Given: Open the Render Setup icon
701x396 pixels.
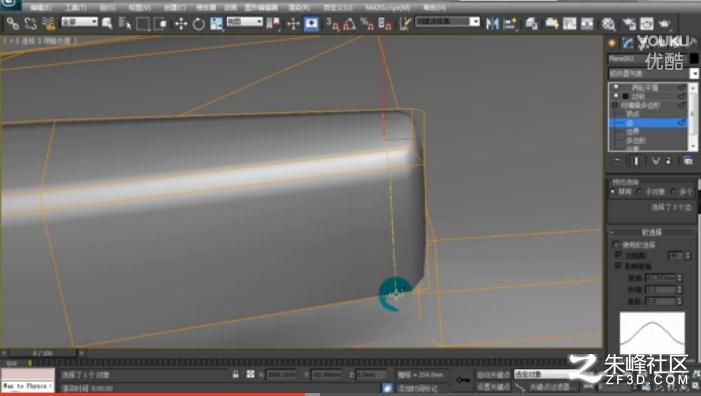Looking at the screenshot, I should (629, 23).
